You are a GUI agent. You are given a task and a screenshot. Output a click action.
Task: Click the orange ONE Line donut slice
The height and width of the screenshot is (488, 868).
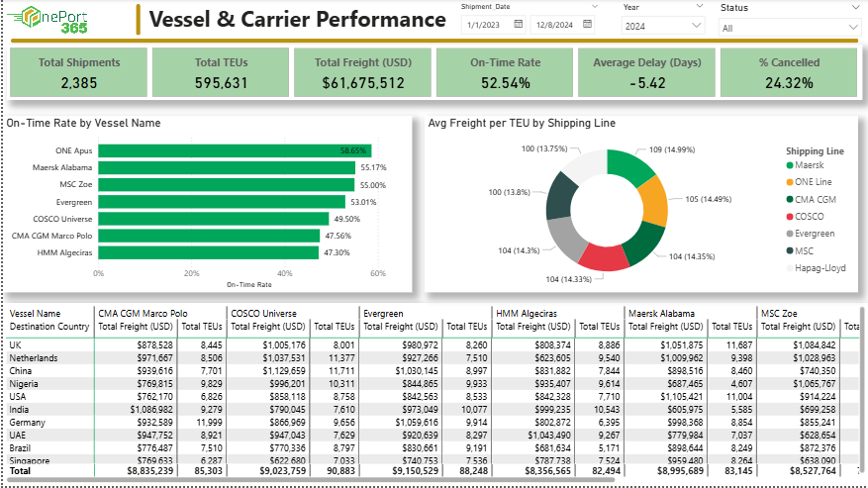coord(654,200)
